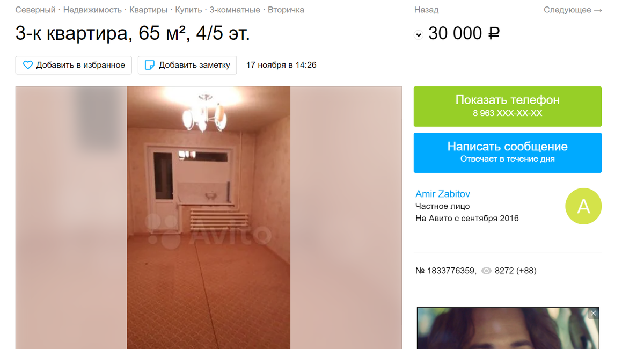Show the seller phone number

508,106
